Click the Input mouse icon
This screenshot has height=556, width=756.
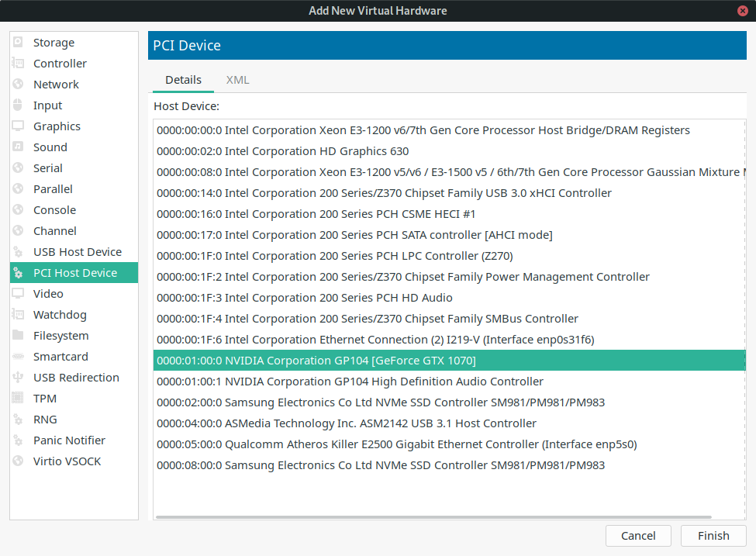point(18,105)
